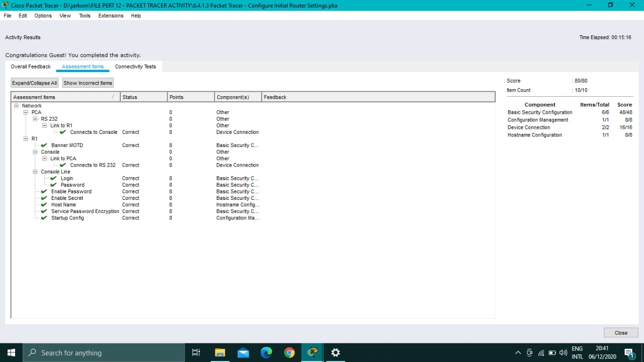Collapse the R1 tree node
The width and height of the screenshot is (644, 362).
26,138
